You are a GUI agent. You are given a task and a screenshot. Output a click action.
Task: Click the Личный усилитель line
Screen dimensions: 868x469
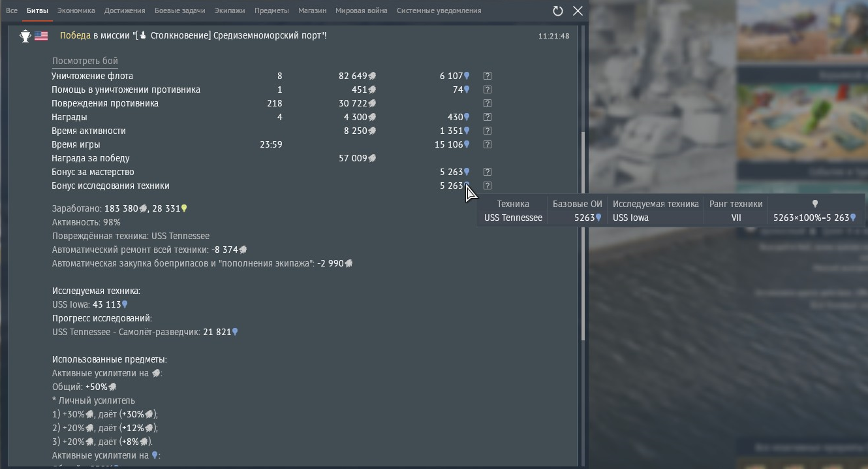[x=93, y=400]
